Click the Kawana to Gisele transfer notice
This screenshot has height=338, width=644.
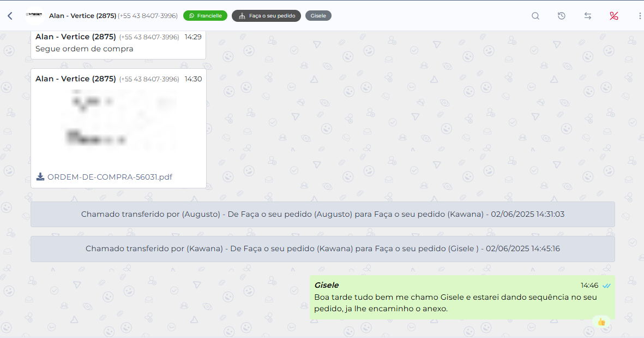322,248
